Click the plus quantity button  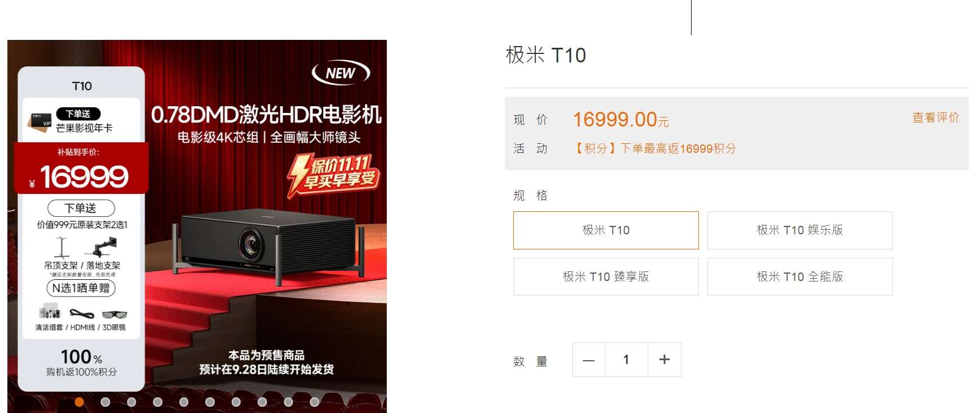[x=665, y=360]
